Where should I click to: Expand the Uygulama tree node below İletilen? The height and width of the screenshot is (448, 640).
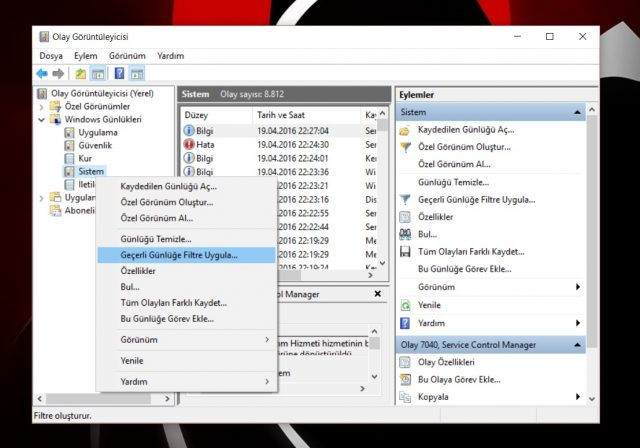point(42,198)
